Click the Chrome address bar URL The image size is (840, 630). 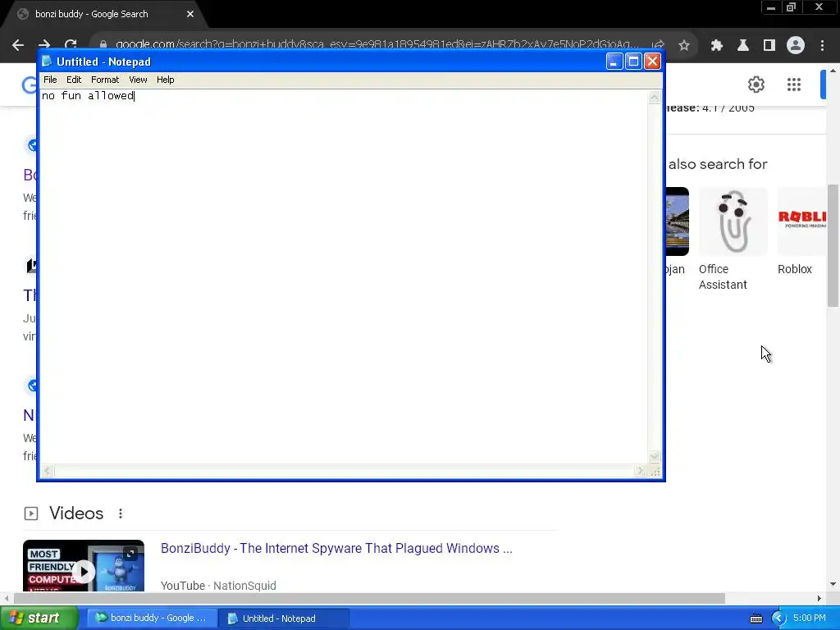coord(377,44)
